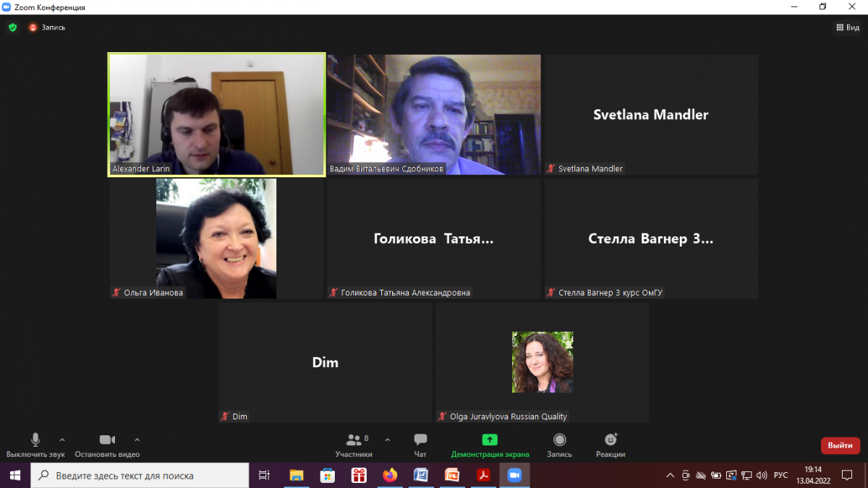
Task: Switch to Word in the taskbar
Action: (x=421, y=476)
